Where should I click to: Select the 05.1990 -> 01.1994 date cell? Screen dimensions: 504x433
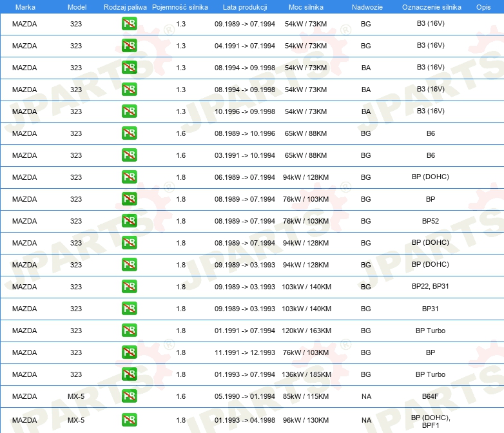pyautogui.click(x=245, y=396)
